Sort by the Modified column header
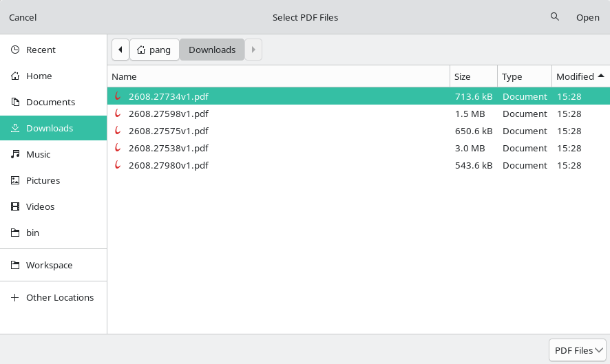Image resolution: width=610 pixels, height=364 pixels. [580, 76]
